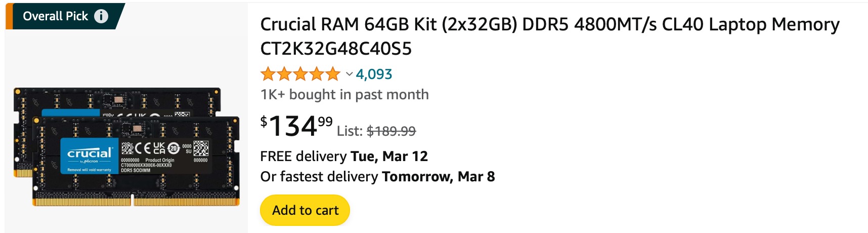Click the CE mark on the RAM label
The width and height of the screenshot is (868, 233).
(x=143, y=148)
